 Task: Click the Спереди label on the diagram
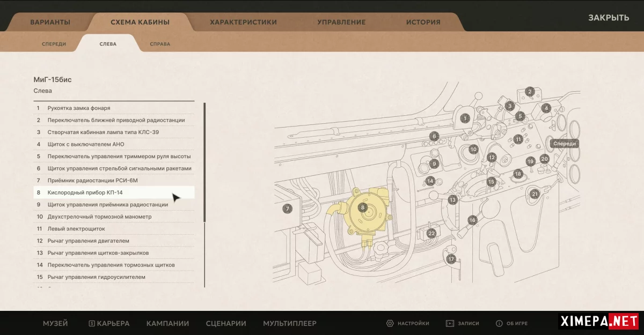[565, 144]
